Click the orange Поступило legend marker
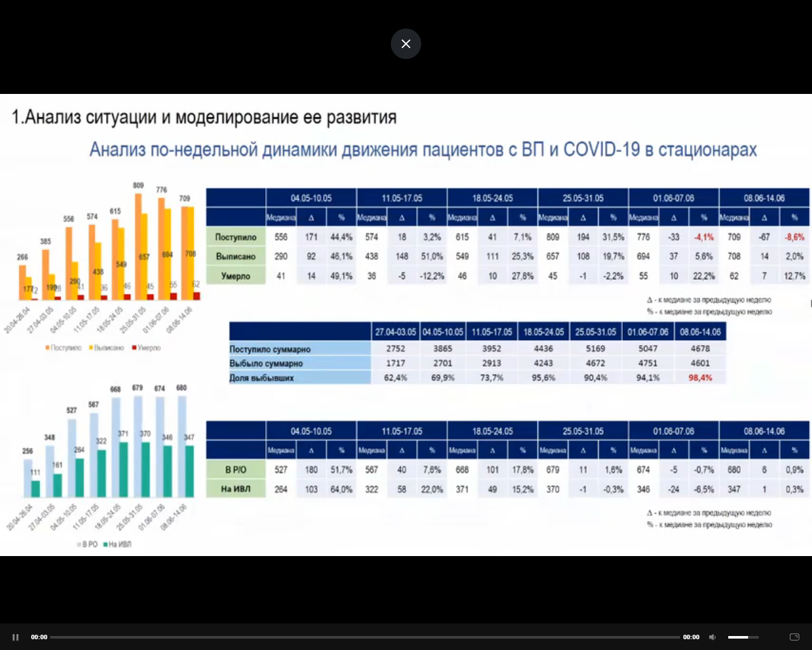 pos(48,348)
